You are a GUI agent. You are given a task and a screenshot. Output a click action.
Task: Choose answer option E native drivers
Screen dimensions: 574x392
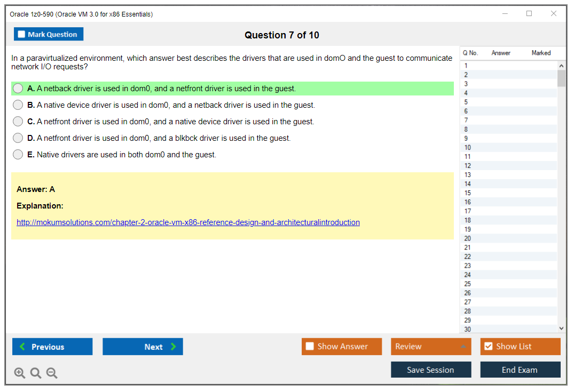point(18,155)
